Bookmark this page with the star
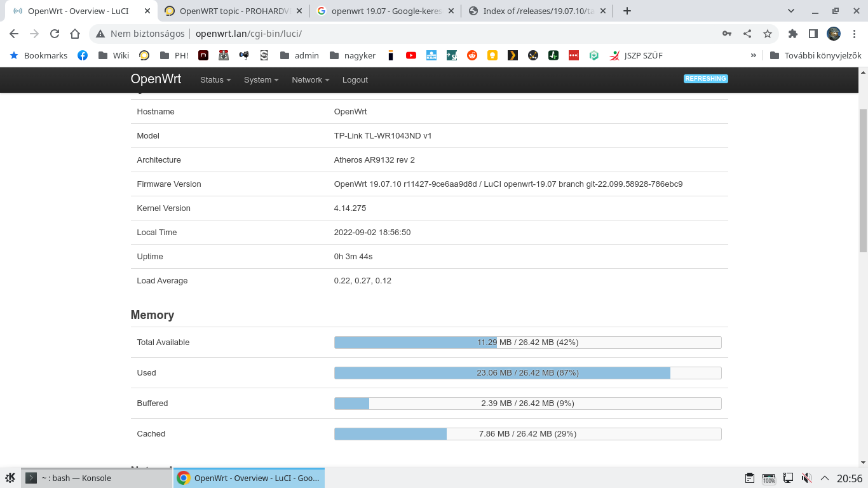This screenshot has height=488, width=868. tap(768, 34)
